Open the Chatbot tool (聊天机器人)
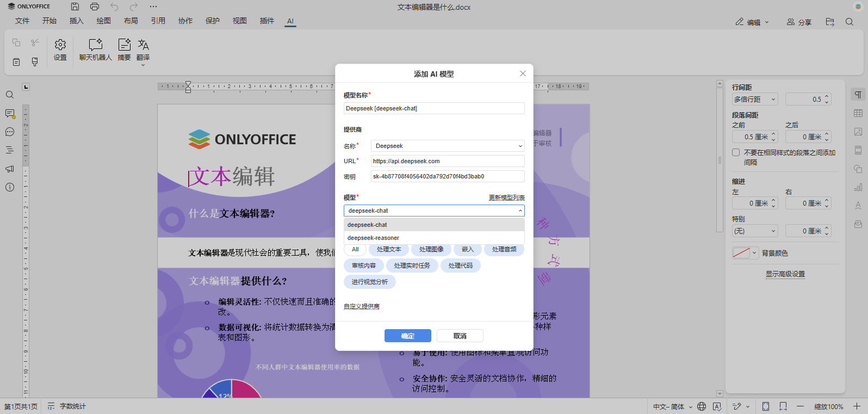The width and height of the screenshot is (868, 414). click(96, 50)
